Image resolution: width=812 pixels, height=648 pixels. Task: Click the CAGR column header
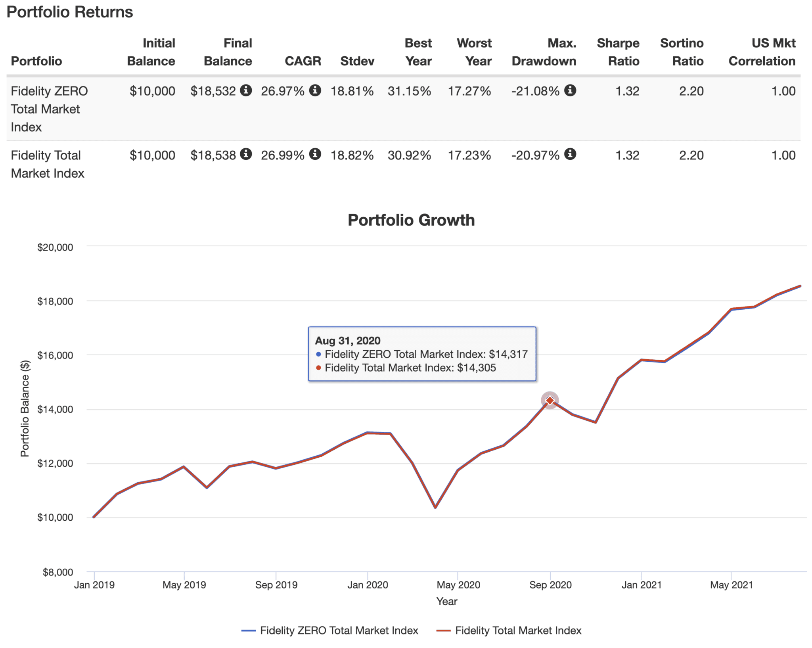click(x=303, y=61)
